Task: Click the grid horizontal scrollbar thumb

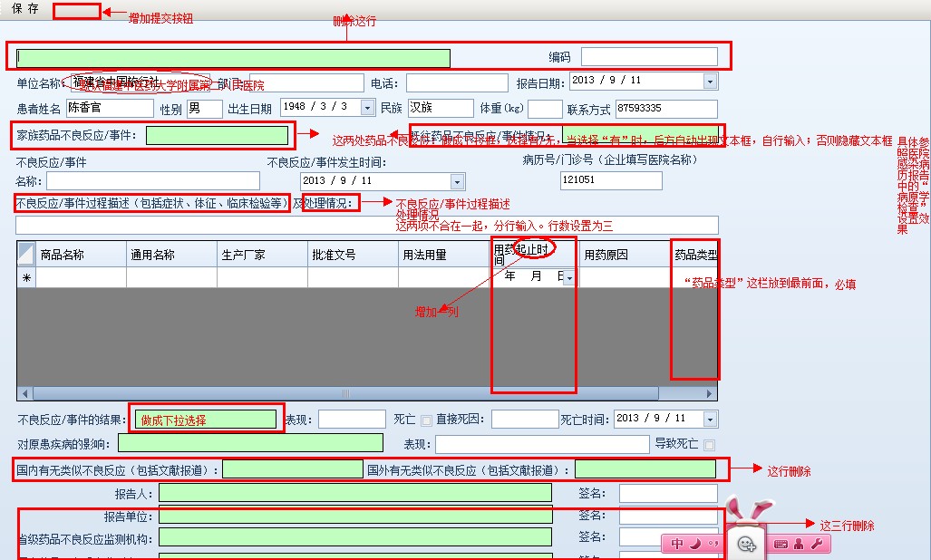Action: pos(345,393)
